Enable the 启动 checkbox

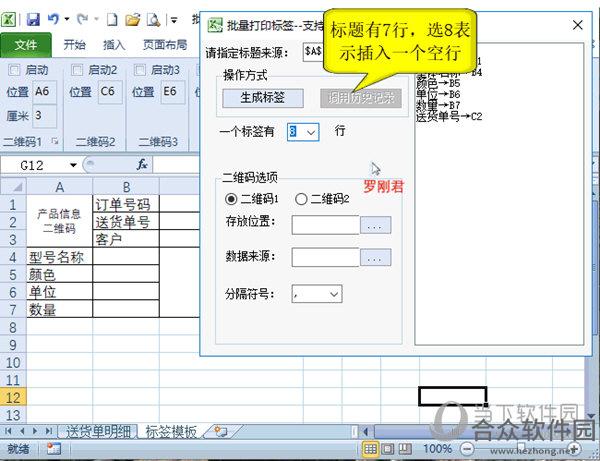coord(14,70)
